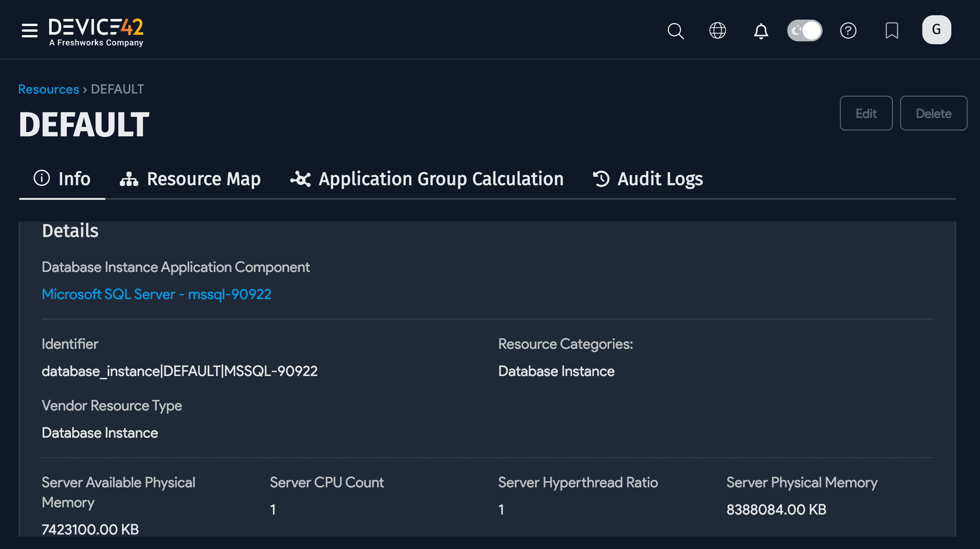Click the Resource Map hierarchy icon
This screenshot has width=980, height=549.
coord(128,178)
